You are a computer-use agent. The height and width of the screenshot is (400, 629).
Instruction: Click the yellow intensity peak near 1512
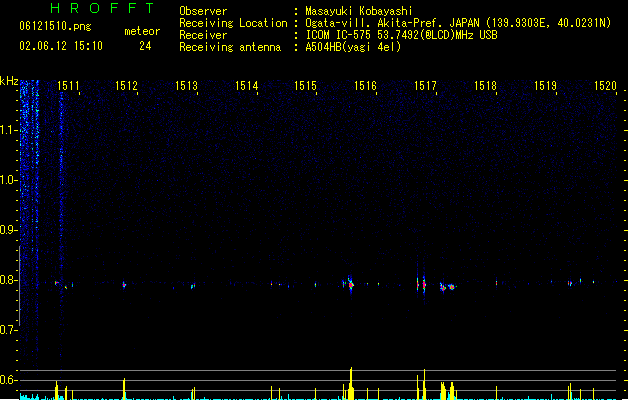coord(124,388)
